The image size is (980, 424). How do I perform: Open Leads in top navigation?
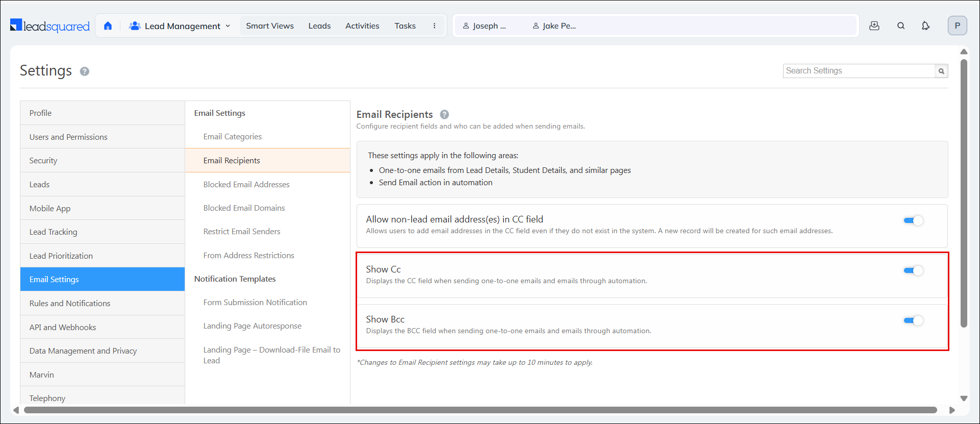tap(319, 26)
